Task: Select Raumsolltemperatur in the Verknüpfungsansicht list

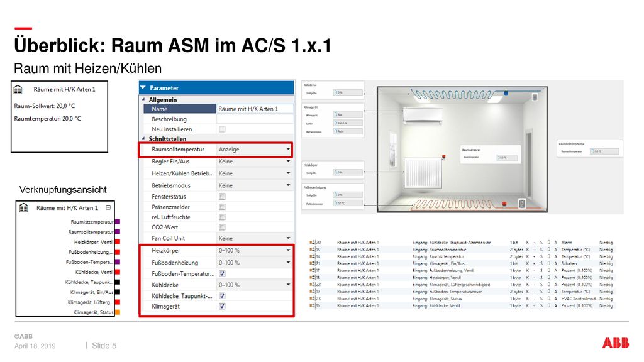Action: point(91,232)
